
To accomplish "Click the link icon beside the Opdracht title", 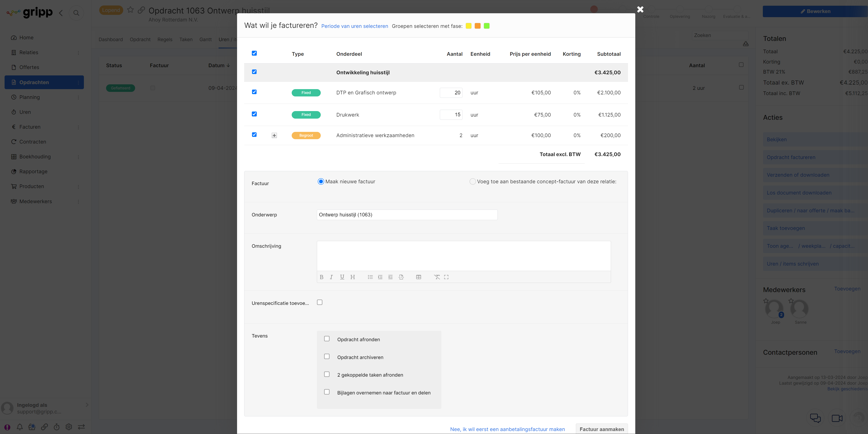I will pos(142,10).
